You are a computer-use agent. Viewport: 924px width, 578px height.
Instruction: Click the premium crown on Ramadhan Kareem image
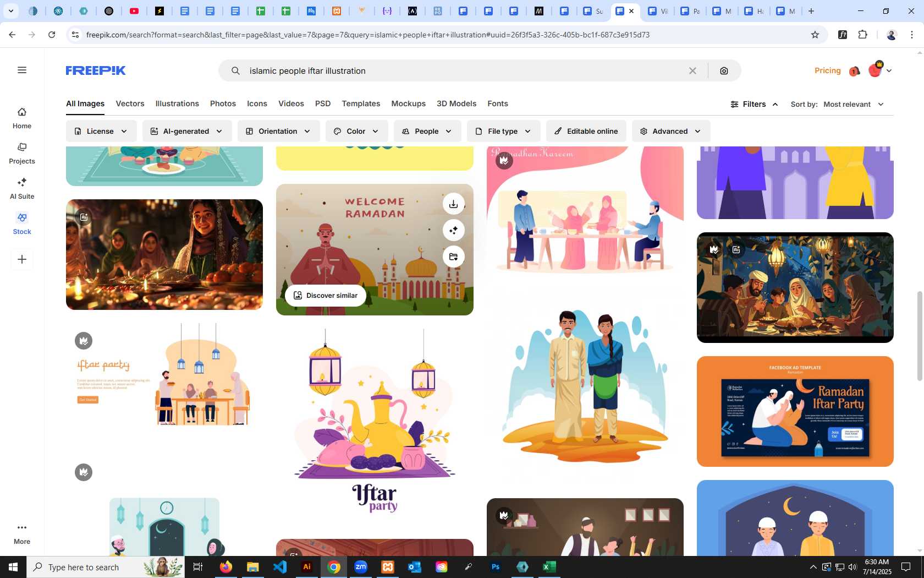[x=504, y=160]
